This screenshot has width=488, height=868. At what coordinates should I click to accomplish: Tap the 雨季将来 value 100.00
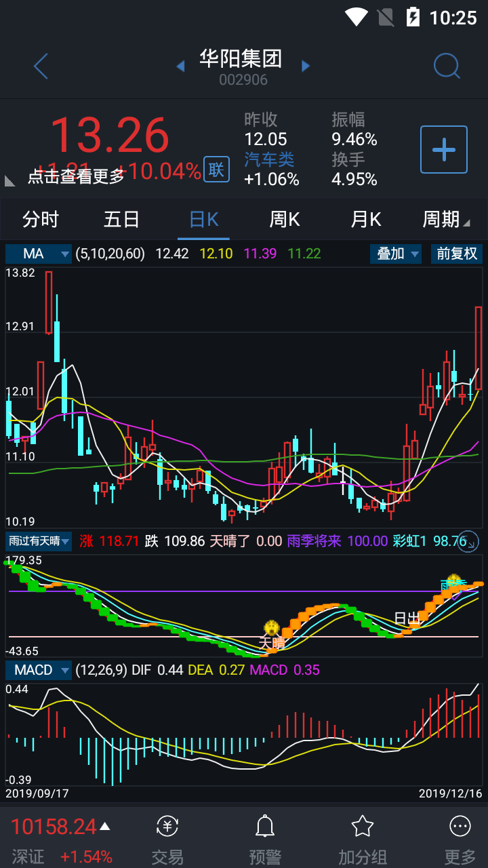(367, 541)
